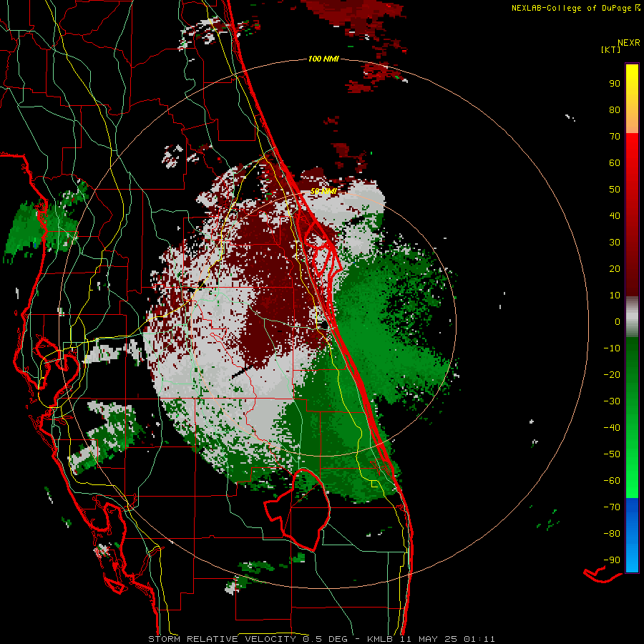
Task: Click the -40 knot scale label
Action: pyautogui.click(x=612, y=428)
